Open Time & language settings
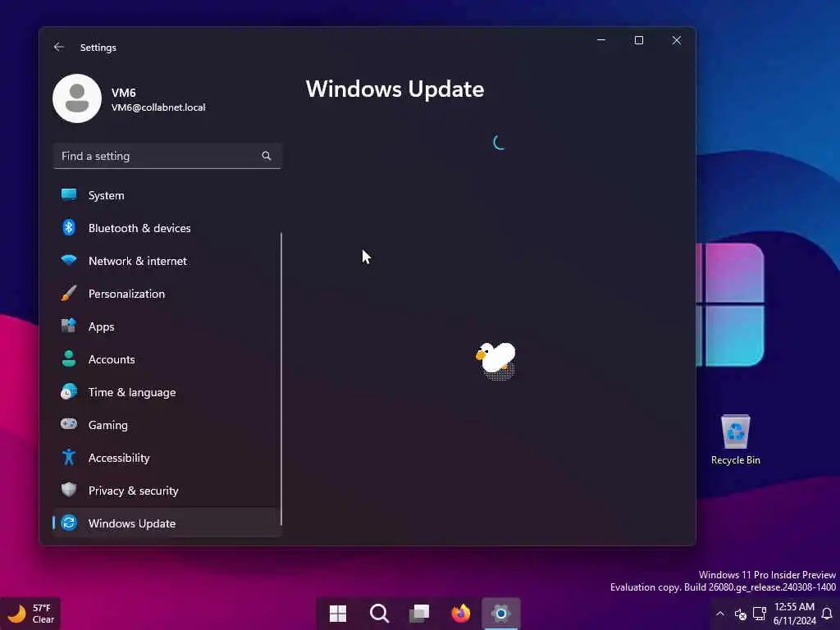 (167, 392)
